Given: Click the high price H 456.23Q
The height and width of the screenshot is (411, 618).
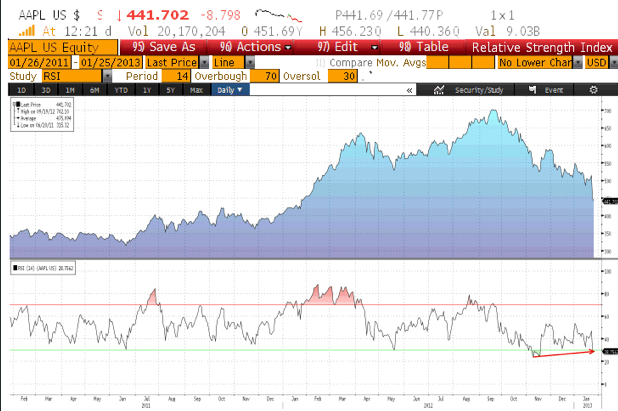Looking at the screenshot, I should 350,31.
